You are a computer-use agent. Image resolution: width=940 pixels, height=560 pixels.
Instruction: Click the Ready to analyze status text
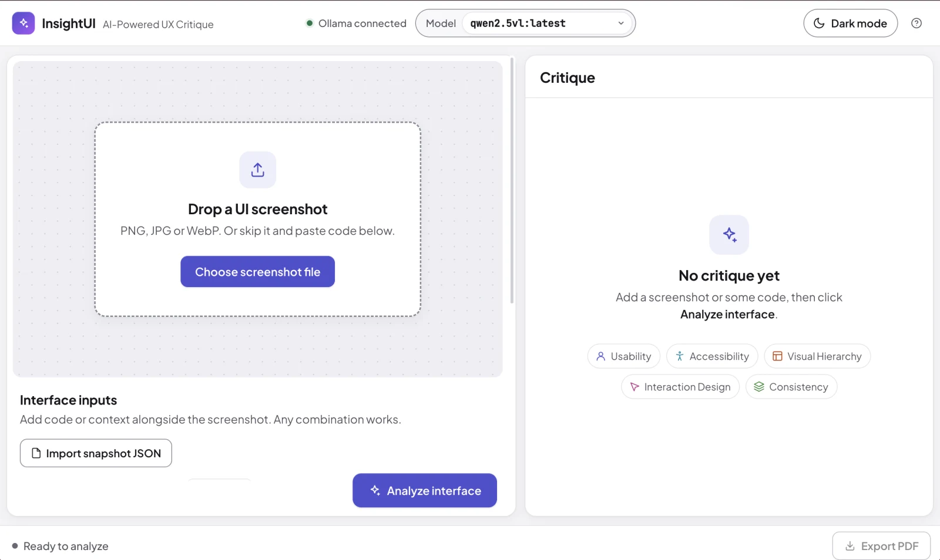[66, 546]
